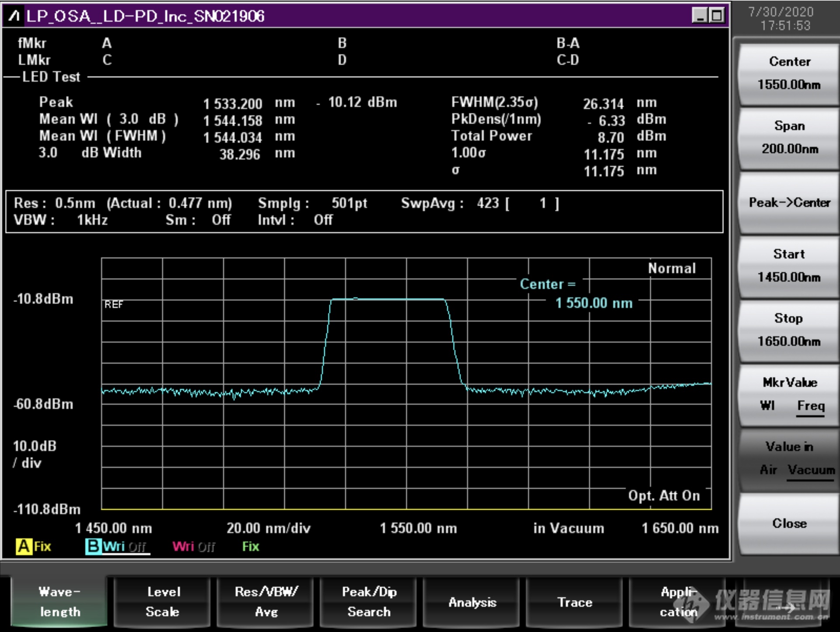Select trace B icon
Viewport: 840px width, 632px height.
(93, 546)
